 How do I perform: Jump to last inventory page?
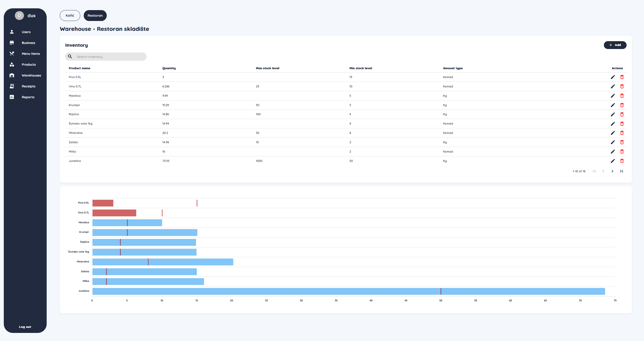pos(621,171)
